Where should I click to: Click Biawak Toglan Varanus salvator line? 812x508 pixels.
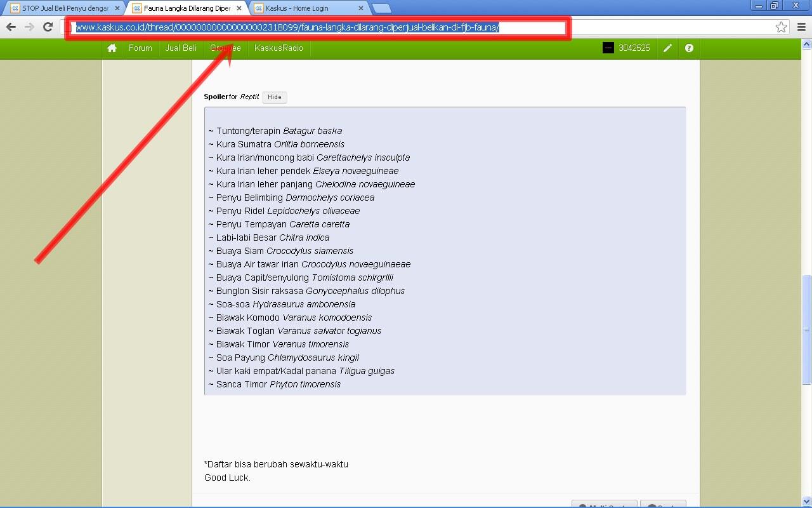click(x=295, y=331)
